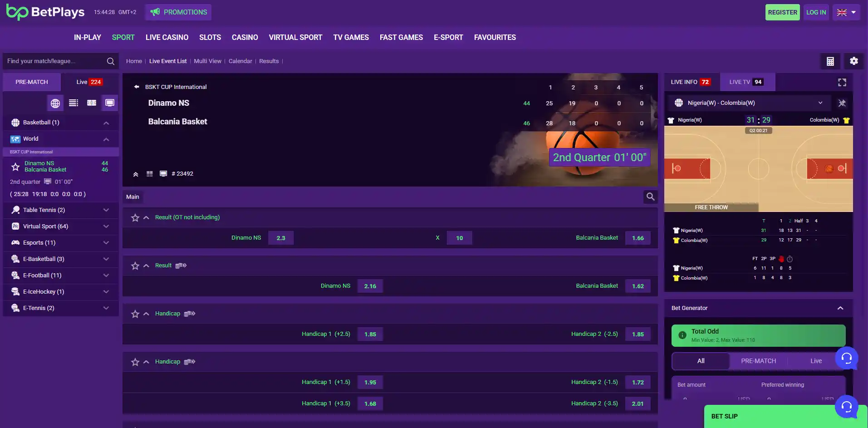868x428 pixels.
Task: Switch to the LIVE TV 94 tab
Action: tap(747, 82)
